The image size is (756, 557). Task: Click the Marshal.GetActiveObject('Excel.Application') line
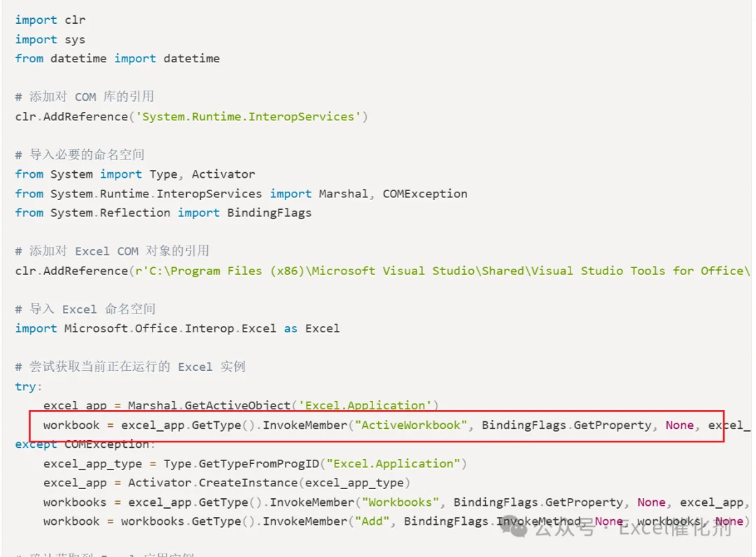[x=241, y=406]
